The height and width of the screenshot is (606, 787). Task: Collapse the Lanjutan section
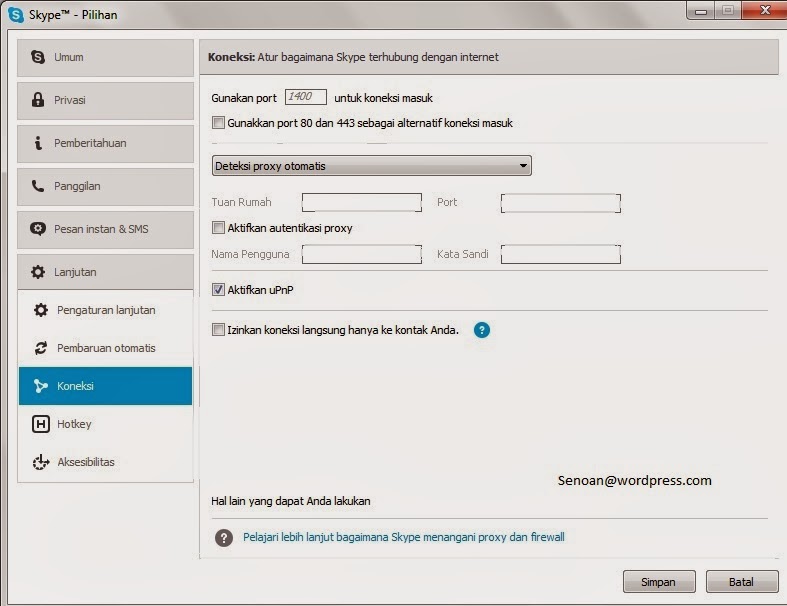105,272
